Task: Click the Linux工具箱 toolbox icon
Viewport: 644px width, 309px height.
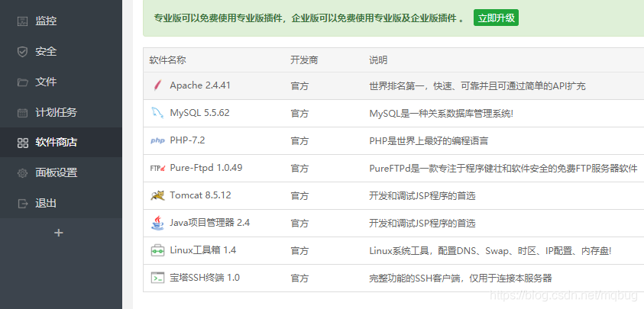Action: (x=157, y=250)
